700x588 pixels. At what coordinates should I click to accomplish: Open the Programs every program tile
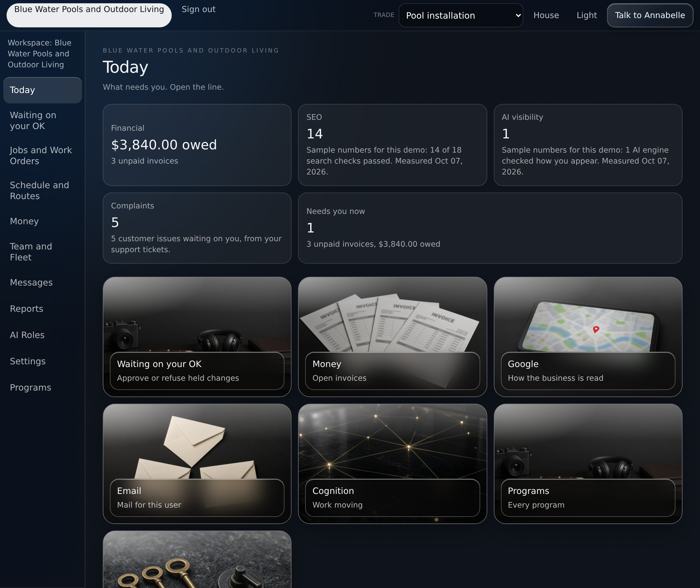tap(588, 464)
